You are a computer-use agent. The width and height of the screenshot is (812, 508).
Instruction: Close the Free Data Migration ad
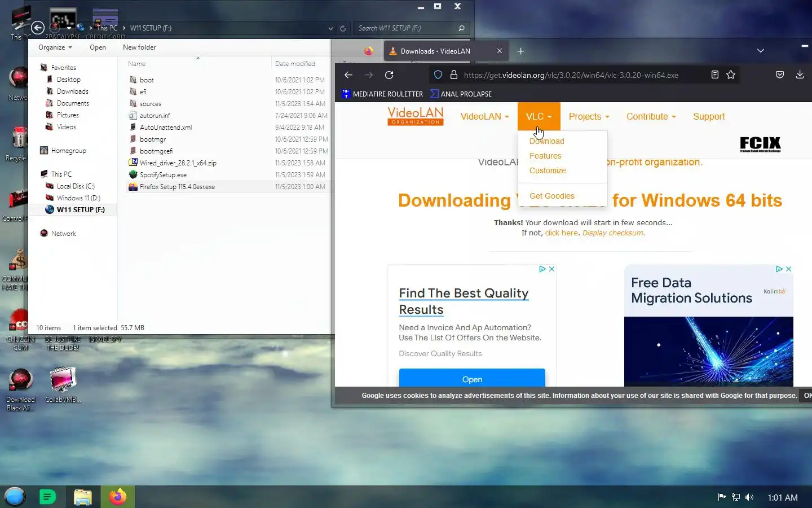click(x=789, y=269)
